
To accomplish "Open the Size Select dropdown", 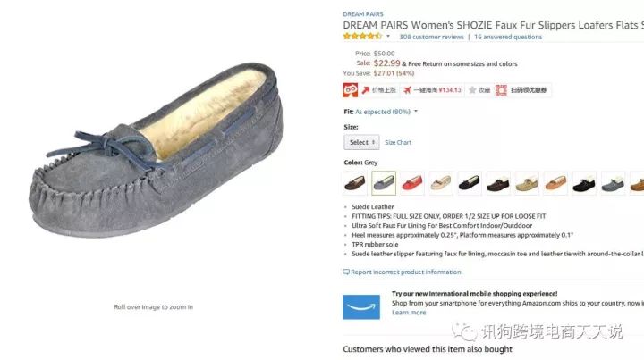I will pyautogui.click(x=361, y=142).
